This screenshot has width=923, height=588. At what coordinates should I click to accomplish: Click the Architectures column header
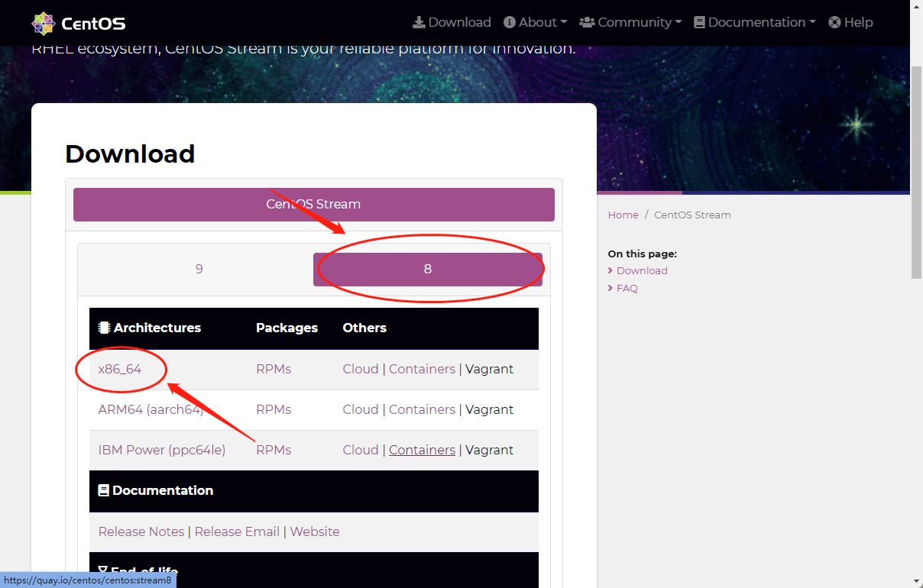[150, 328]
